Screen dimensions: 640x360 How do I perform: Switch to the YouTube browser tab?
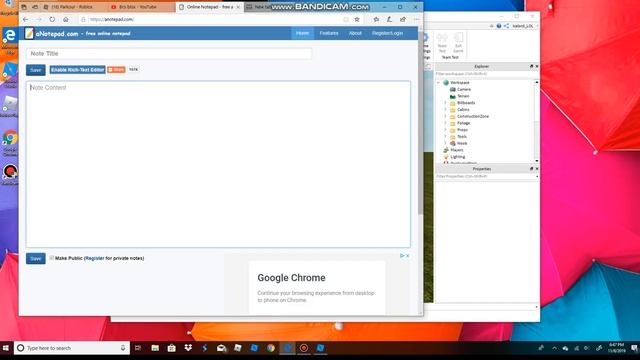pos(138,7)
